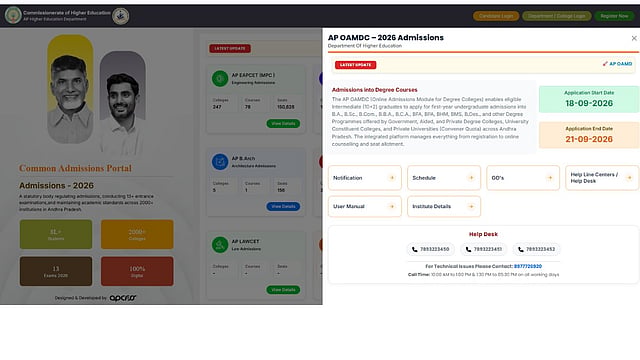Click technical contact number 8977720920 link
Screen dimensions: 640x360
click(x=528, y=266)
